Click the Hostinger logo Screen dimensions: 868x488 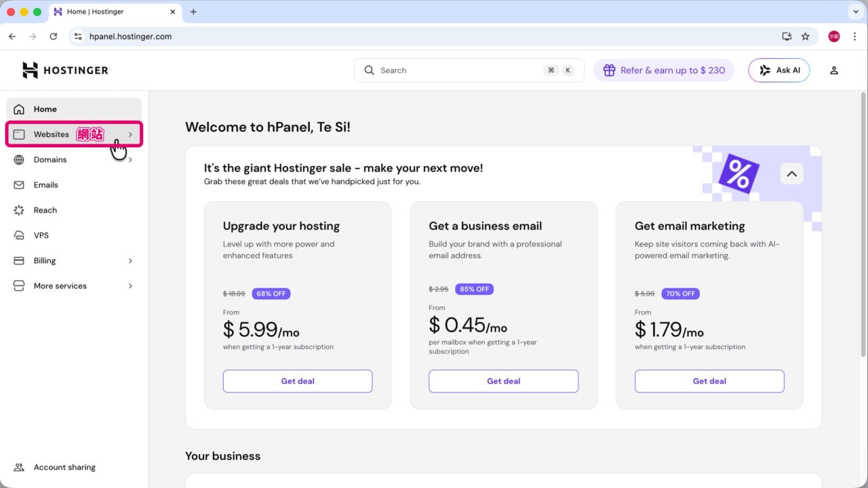(x=65, y=70)
